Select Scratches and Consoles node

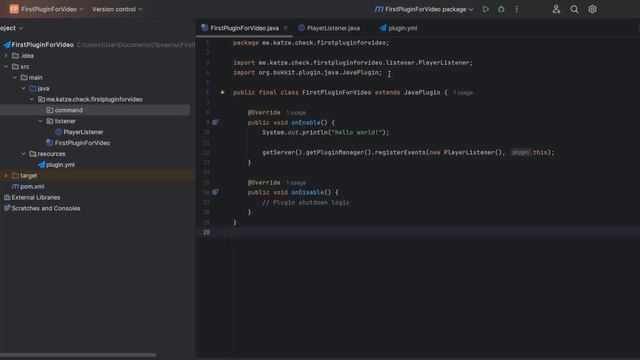[x=46, y=208]
